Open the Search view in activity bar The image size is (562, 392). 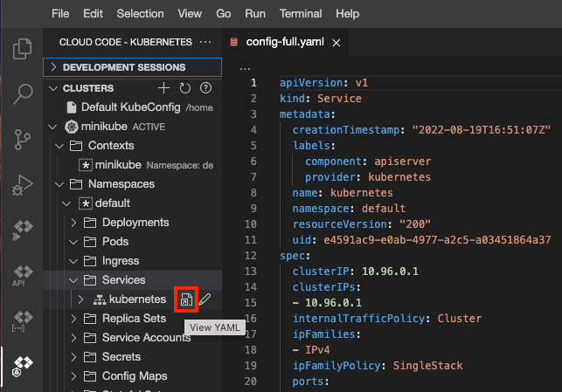pyautogui.click(x=22, y=94)
